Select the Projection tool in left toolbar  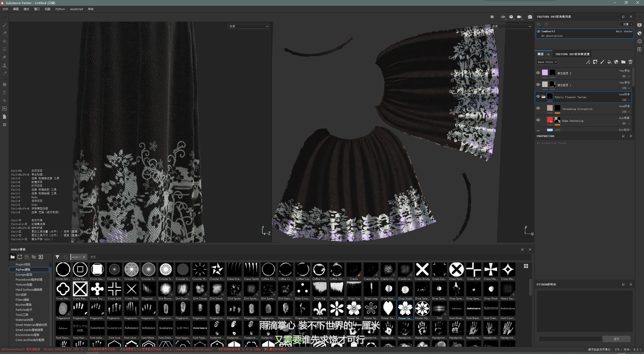(5, 41)
